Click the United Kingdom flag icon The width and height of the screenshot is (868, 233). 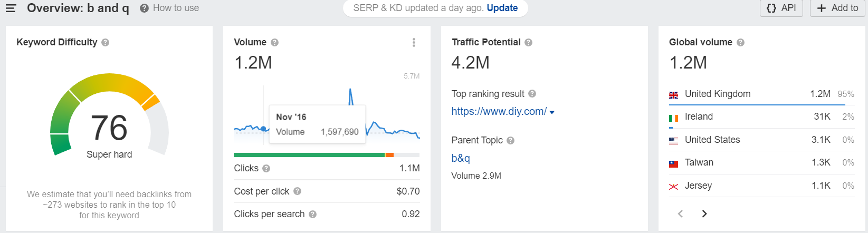(673, 95)
